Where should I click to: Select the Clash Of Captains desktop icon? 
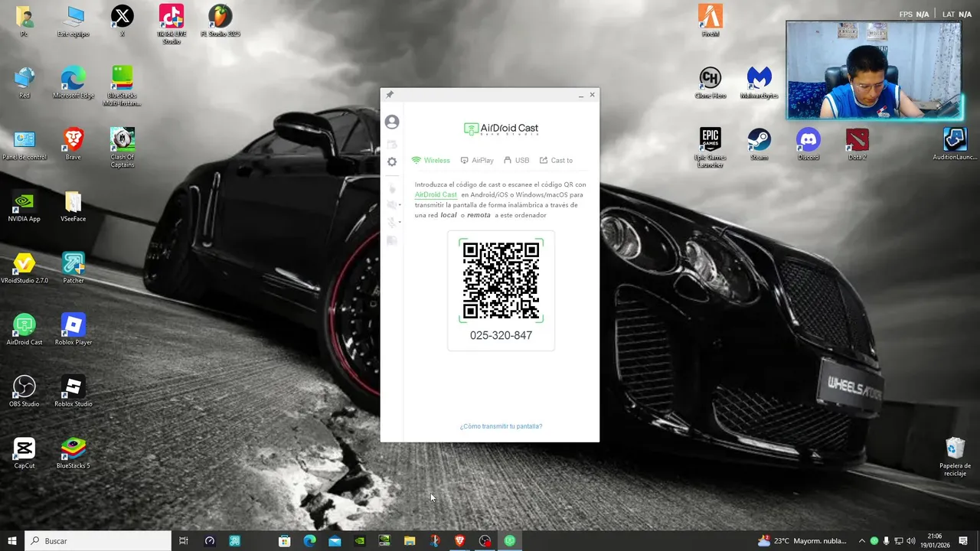pos(122,148)
